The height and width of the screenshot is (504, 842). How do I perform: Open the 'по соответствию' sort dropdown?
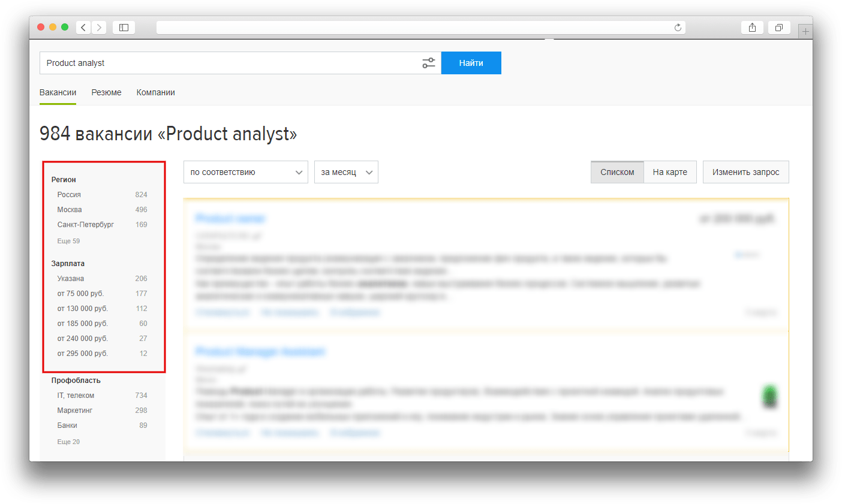(245, 172)
